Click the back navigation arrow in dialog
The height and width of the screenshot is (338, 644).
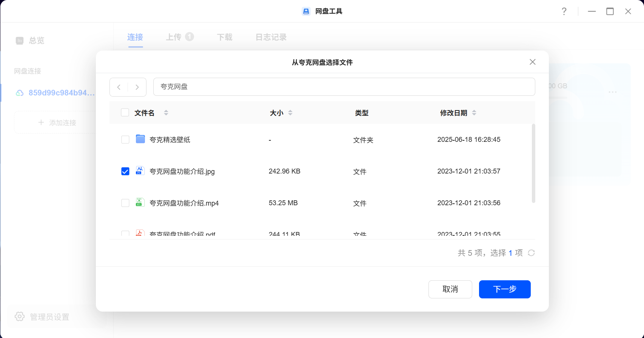(x=119, y=87)
